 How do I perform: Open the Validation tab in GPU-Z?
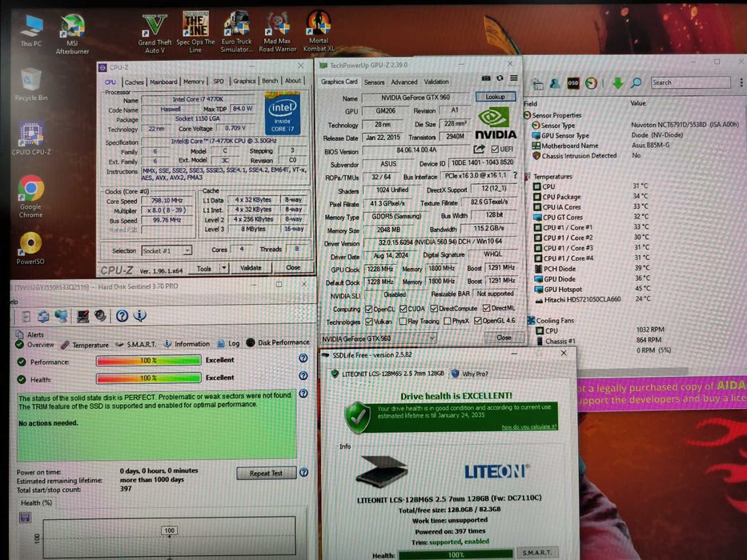tap(436, 82)
